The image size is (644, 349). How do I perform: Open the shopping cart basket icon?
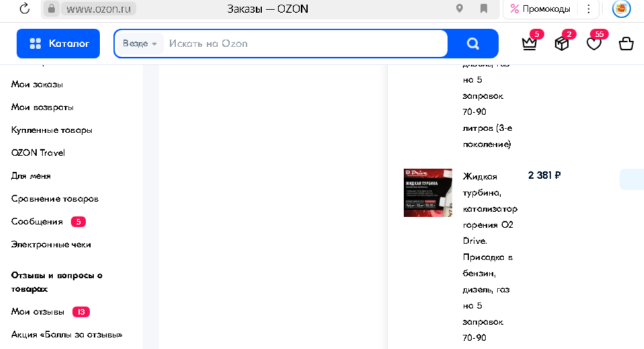tap(626, 43)
